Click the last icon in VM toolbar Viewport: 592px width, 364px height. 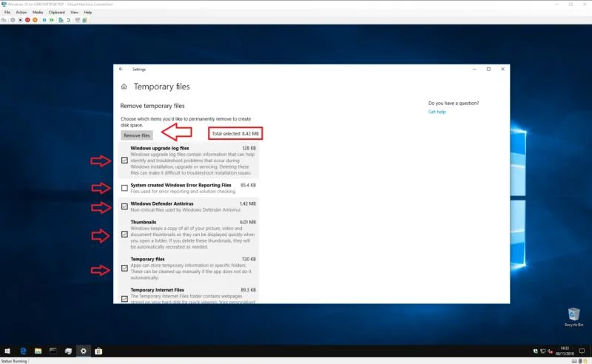[x=85, y=20]
